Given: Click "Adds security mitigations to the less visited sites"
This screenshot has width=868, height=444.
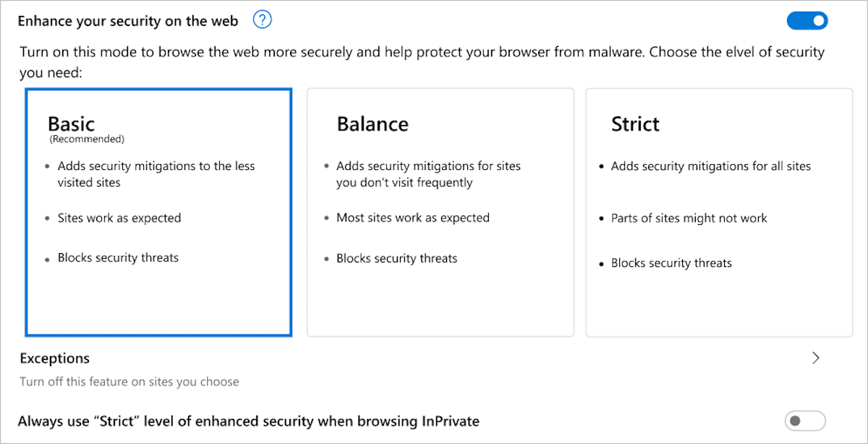Looking at the screenshot, I should (x=156, y=174).
